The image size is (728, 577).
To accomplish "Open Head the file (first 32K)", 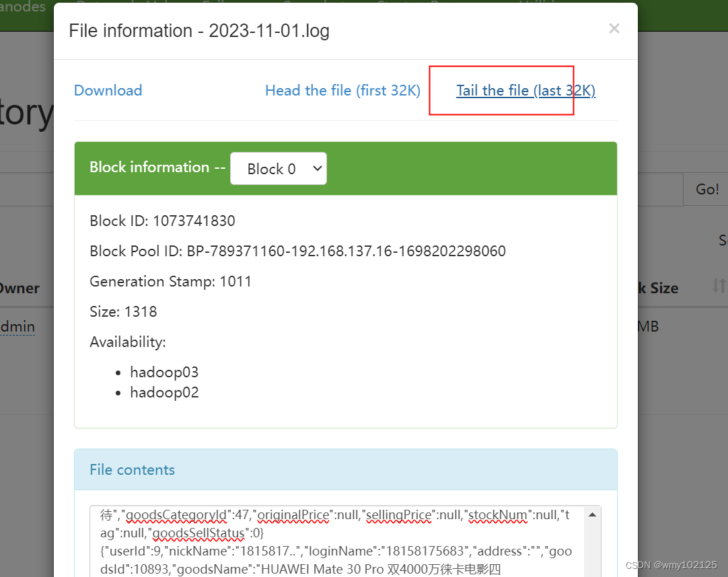I will pyautogui.click(x=342, y=91).
